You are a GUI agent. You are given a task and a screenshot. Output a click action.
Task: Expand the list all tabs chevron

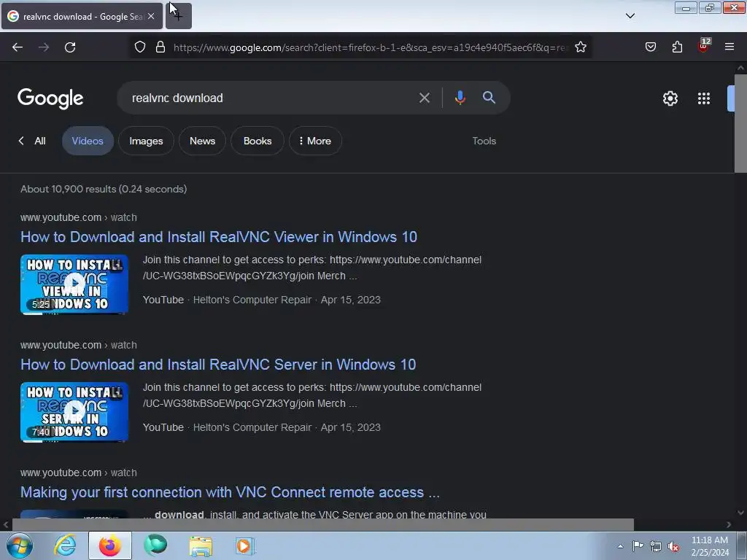pyautogui.click(x=630, y=16)
